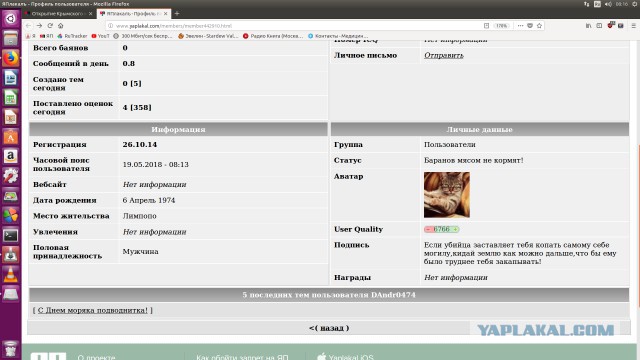
Task: Click birth date 6 Апрель 1974
Action: click(x=149, y=200)
